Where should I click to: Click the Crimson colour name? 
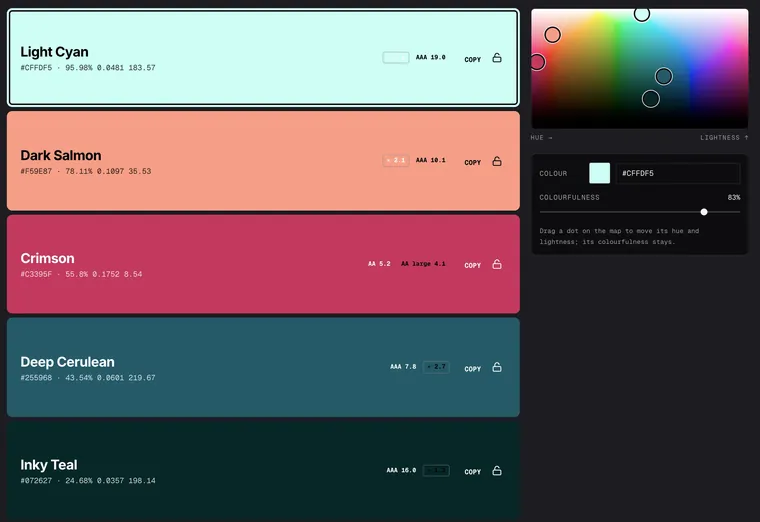48,258
